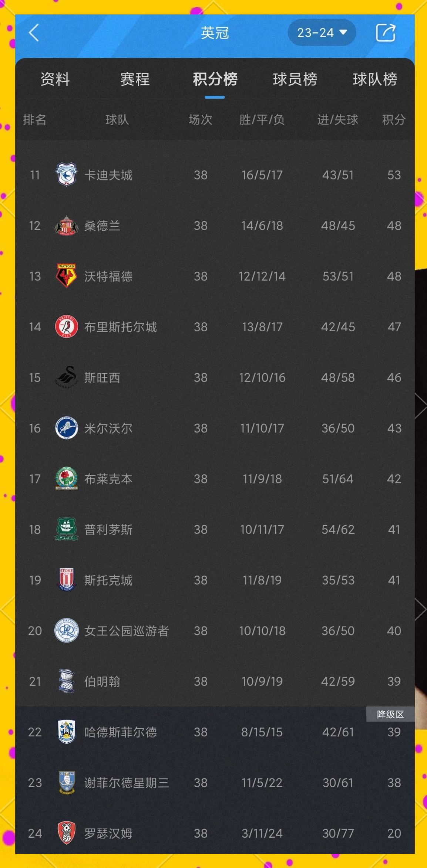
Task: Open team 桑德兰 from the standings
Action: [102, 226]
